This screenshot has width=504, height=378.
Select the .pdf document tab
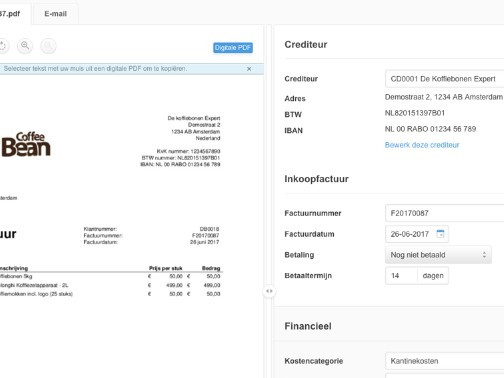click(13, 14)
